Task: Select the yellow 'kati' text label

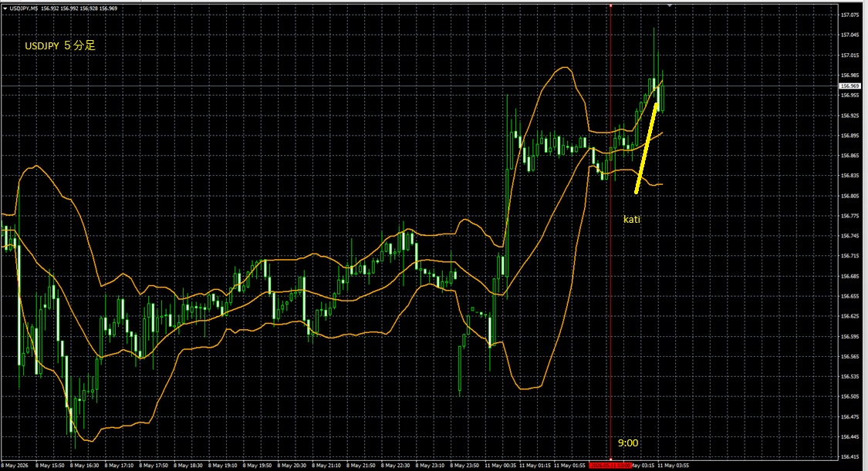Action: click(632, 220)
